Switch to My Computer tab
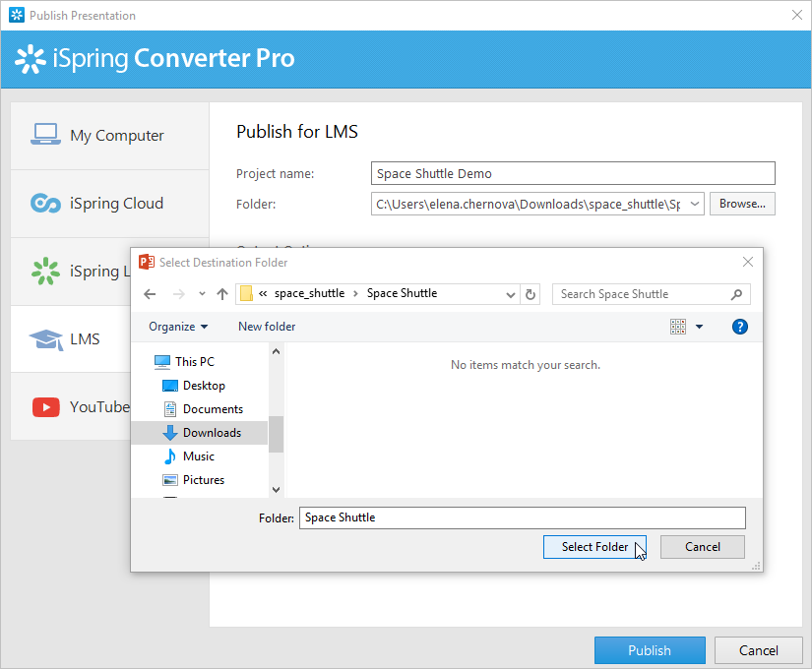The image size is (812, 669). 110,136
